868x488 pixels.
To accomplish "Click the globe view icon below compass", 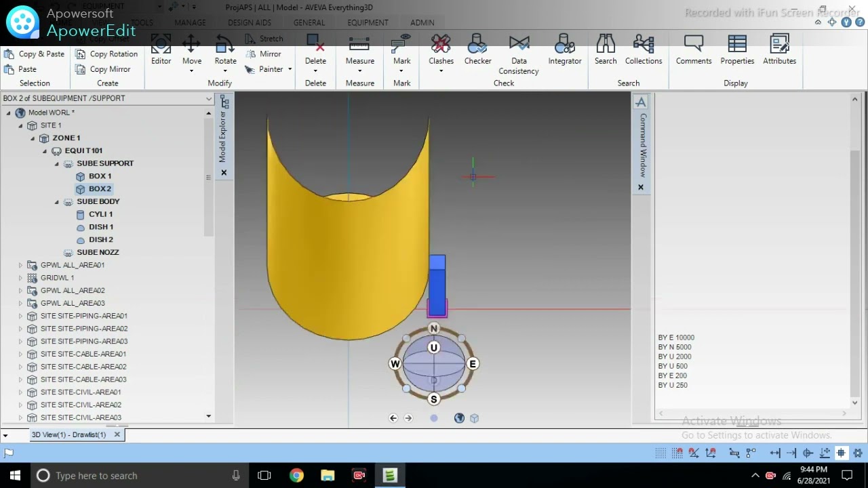I will pyautogui.click(x=459, y=418).
